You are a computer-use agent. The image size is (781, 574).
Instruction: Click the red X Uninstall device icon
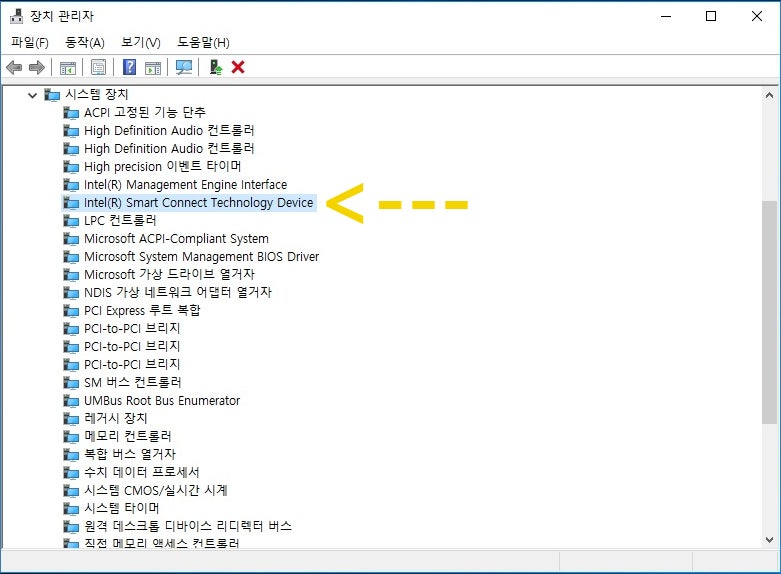coord(238,67)
